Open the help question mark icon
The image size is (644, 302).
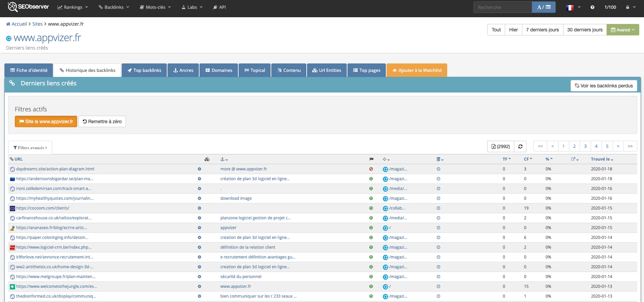(x=592, y=7)
